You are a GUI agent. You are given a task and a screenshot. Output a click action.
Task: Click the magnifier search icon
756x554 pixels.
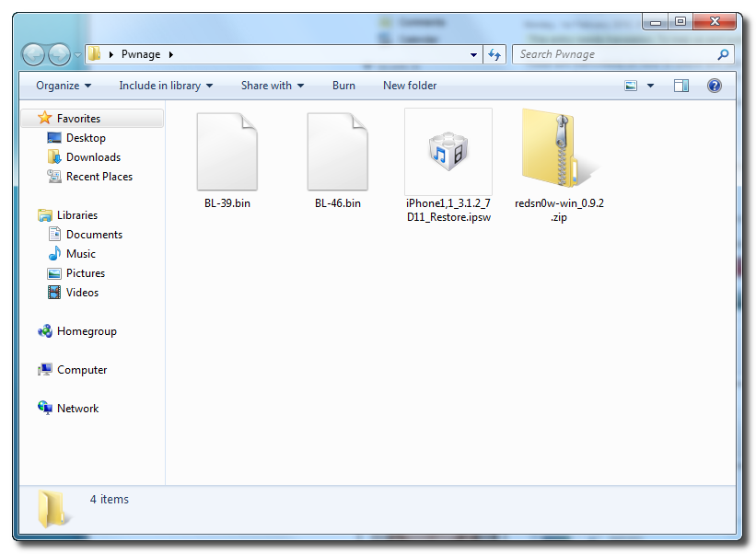point(723,54)
